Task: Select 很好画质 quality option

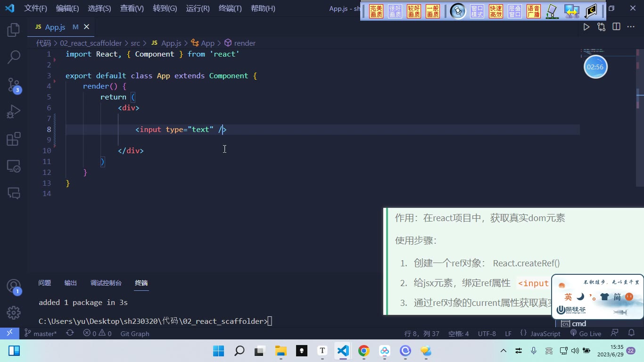Action: pos(395,11)
